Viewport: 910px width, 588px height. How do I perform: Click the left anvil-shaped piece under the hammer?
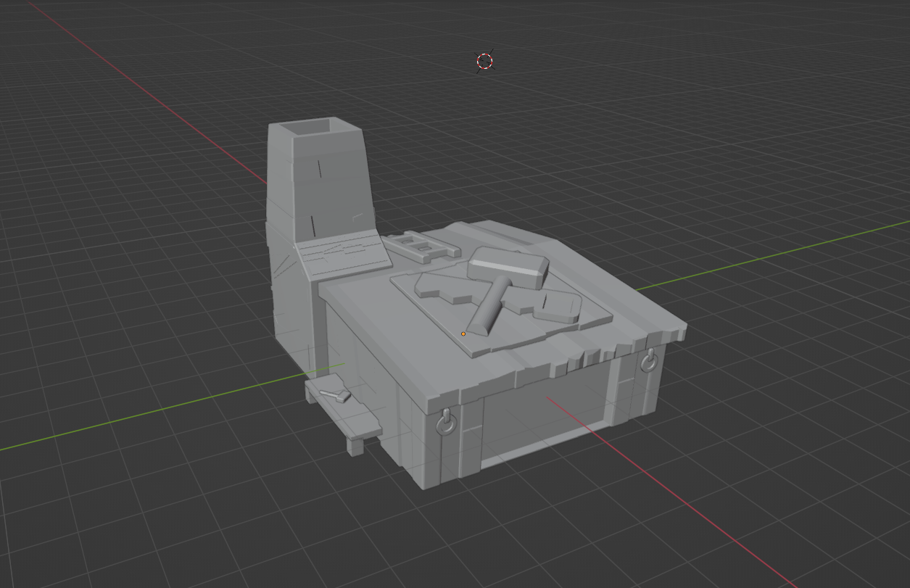[444, 288]
